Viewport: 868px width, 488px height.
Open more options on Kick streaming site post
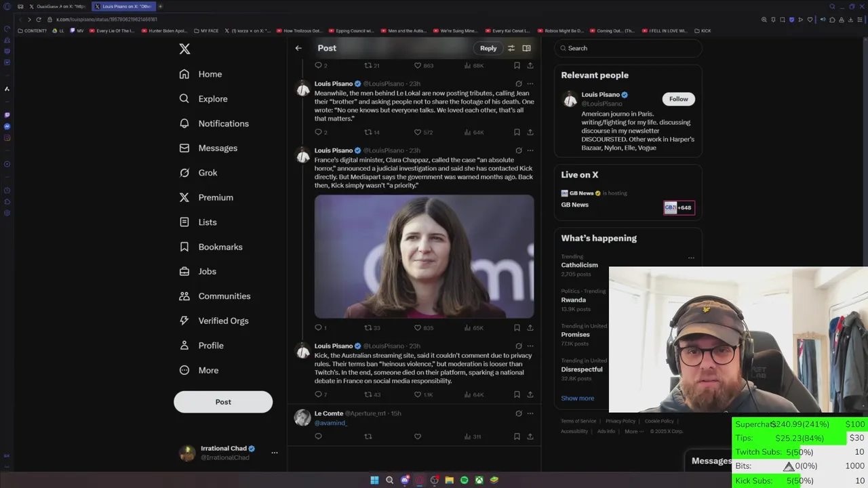[530, 346]
